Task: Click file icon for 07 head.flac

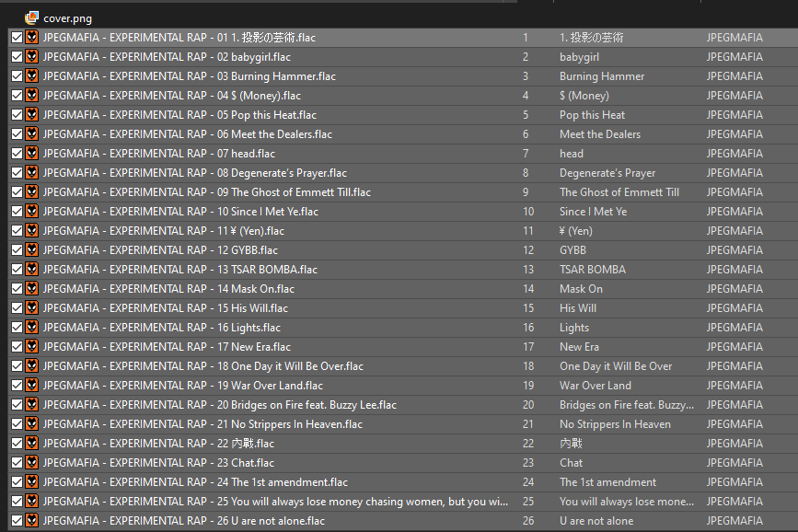Action: tap(31, 153)
